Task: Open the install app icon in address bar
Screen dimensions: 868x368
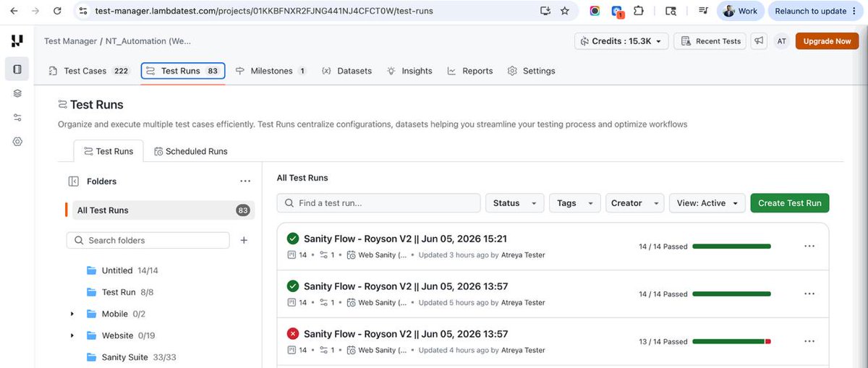Action: [545, 11]
